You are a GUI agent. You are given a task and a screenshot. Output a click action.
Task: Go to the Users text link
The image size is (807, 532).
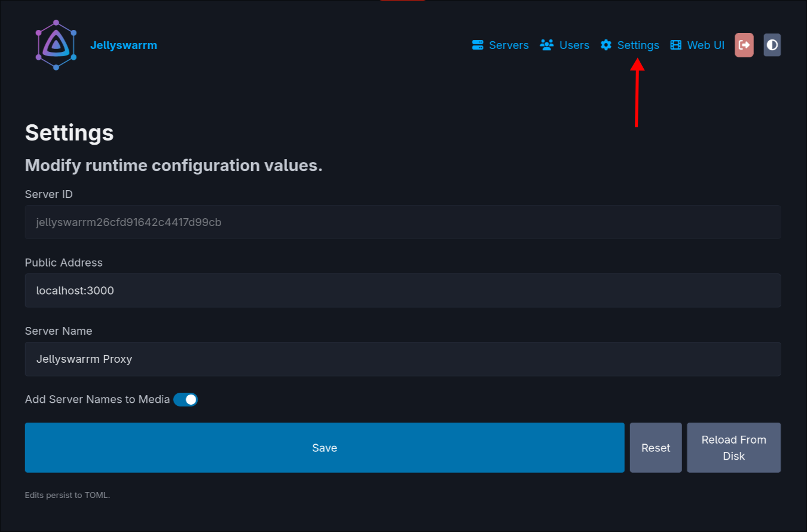(x=574, y=45)
